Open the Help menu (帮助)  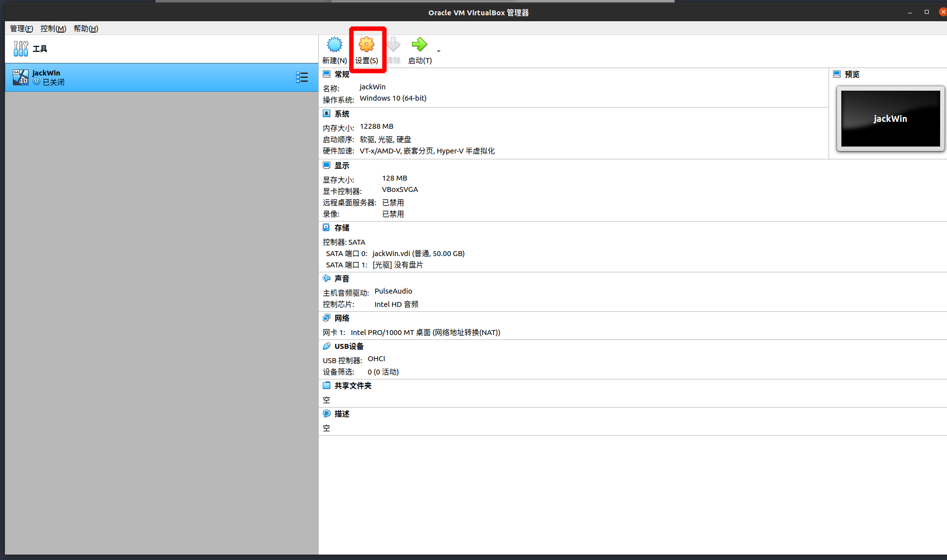tap(86, 29)
